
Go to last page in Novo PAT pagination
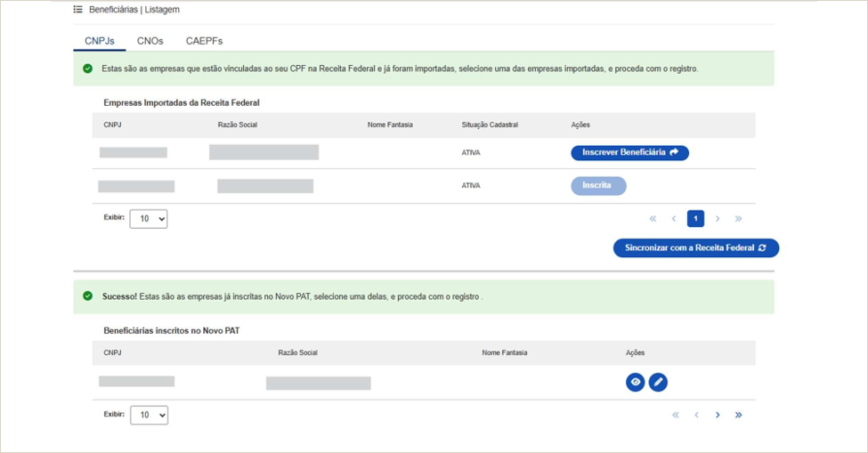pos(738,415)
